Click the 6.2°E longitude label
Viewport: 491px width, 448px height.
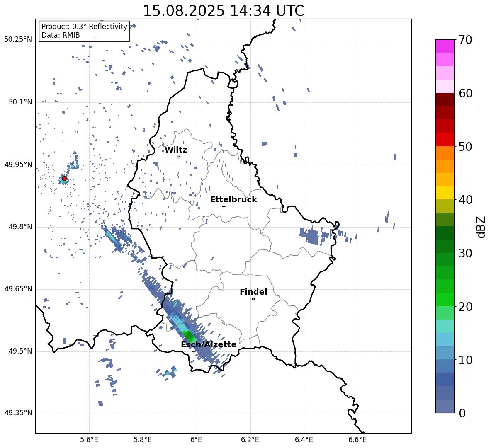pyautogui.click(x=250, y=440)
